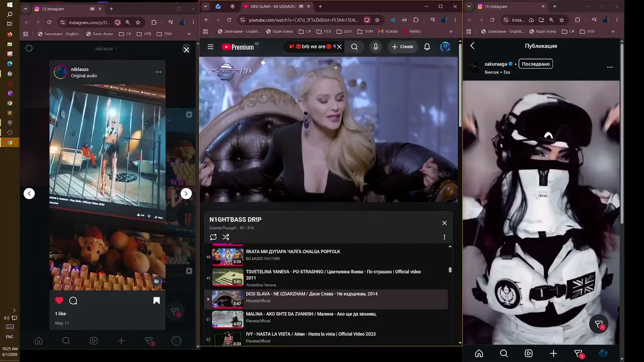644x362 pixels.
Task: Like the niklauzs post with the red heart
Action: point(59,301)
